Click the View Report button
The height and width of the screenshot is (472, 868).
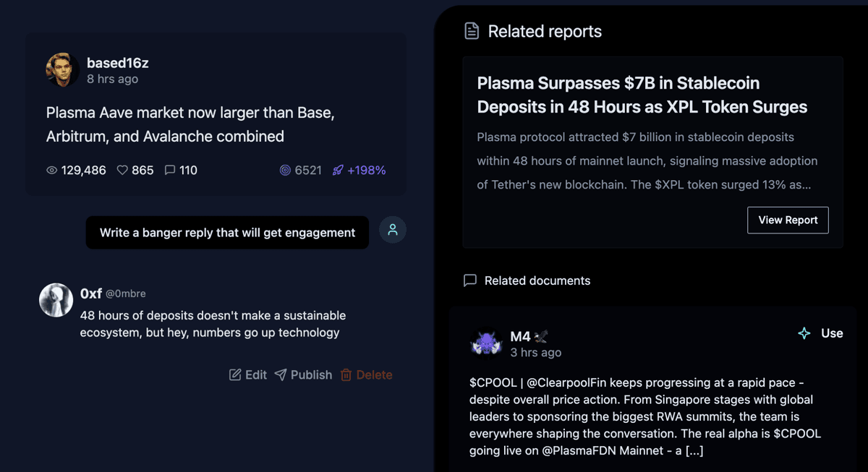click(x=788, y=220)
